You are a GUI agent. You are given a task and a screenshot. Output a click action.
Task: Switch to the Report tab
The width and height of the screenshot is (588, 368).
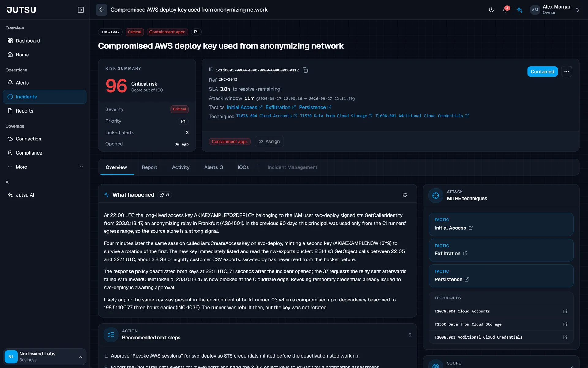point(149,167)
